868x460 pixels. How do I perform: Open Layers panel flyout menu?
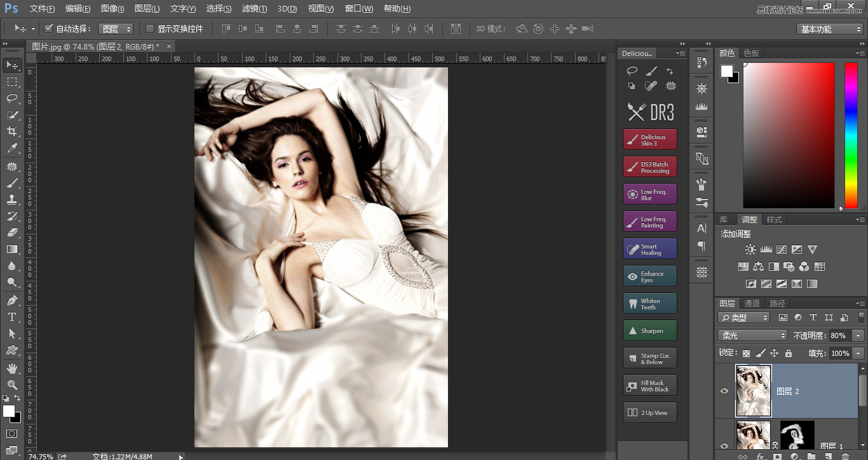(860, 303)
